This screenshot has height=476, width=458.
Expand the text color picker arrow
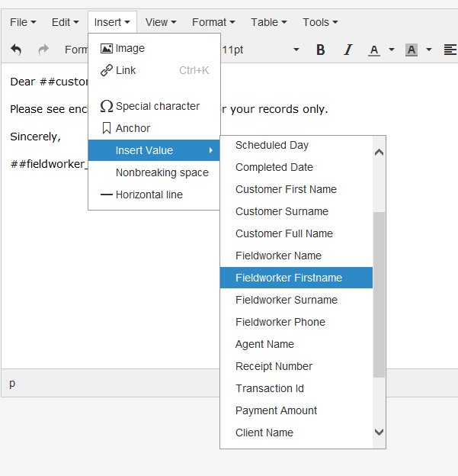click(392, 50)
